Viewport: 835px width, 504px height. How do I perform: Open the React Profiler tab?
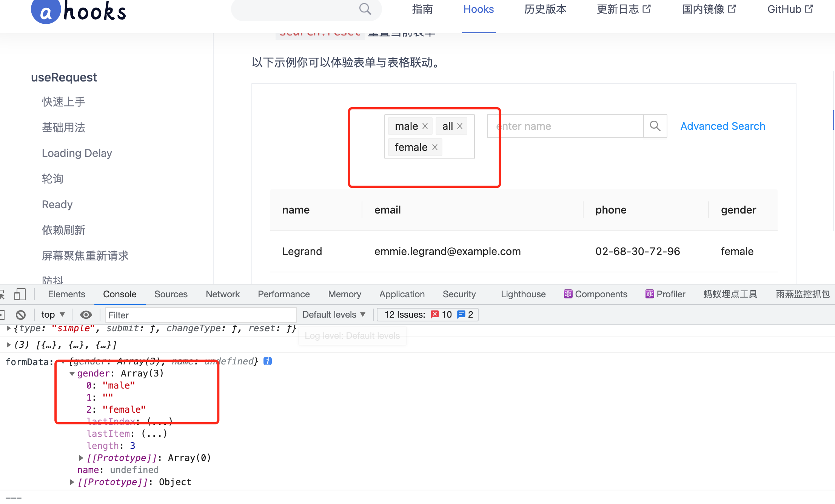click(x=665, y=294)
